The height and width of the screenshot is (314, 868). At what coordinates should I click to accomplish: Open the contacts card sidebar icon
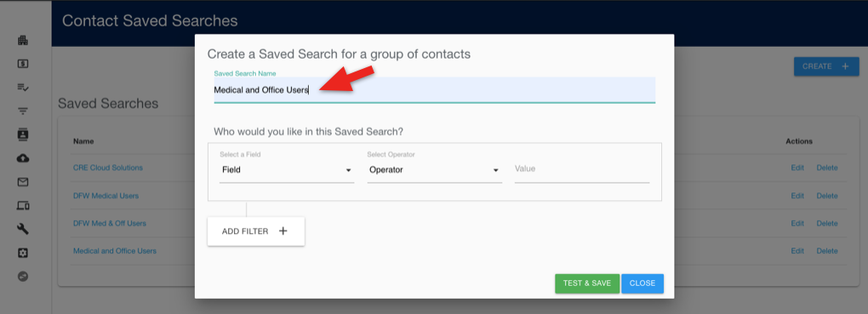coord(23,134)
